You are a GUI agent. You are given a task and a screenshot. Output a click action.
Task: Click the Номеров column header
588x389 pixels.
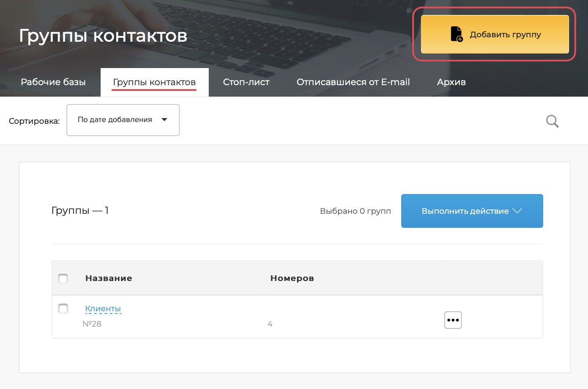click(292, 278)
